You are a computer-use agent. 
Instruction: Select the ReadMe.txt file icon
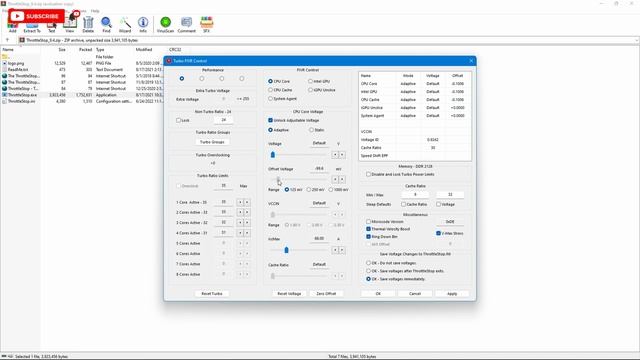[x=4, y=70]
